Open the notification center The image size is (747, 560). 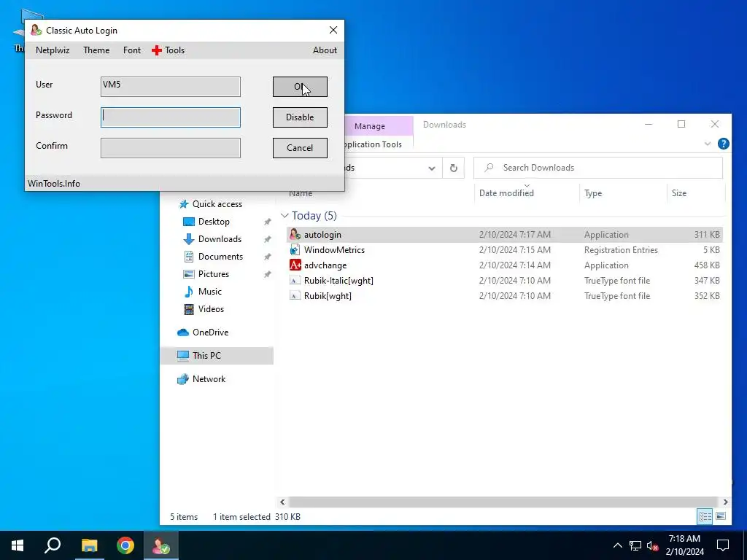[723, 545]
